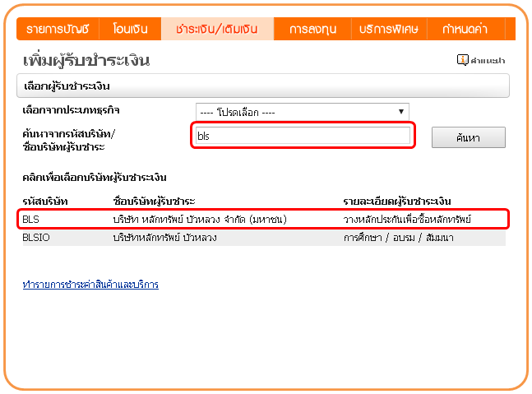Screen dimensions: 532x394
Task: Click the ชื่อบริษัทผู้รับชำระ column header
Action: [154, 202]
